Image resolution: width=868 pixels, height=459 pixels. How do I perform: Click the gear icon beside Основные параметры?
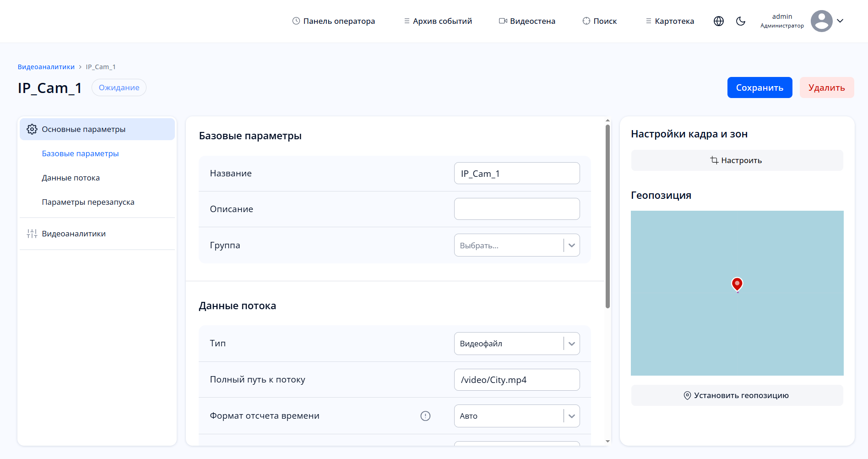pos(32,129)
